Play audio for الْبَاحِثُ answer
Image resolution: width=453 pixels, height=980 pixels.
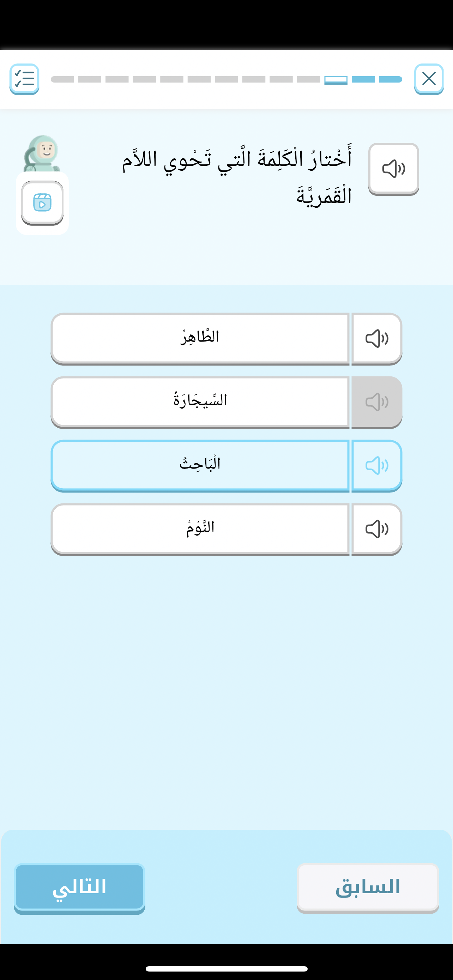(376, 465)
